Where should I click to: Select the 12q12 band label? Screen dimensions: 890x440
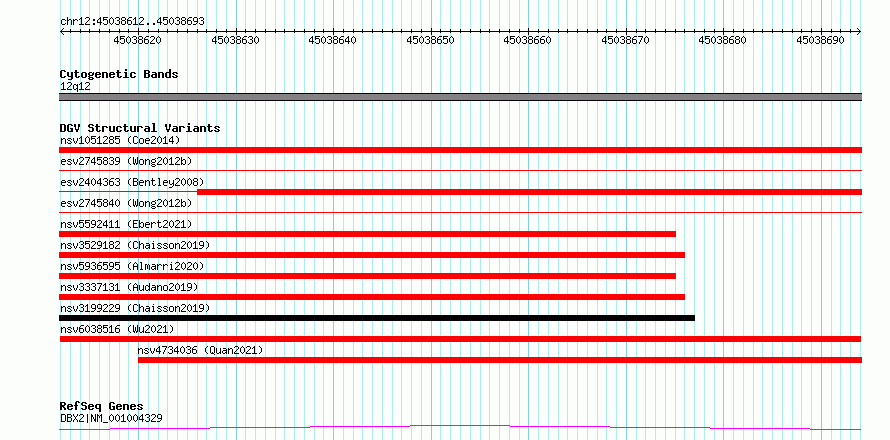(x=75, y=87)
